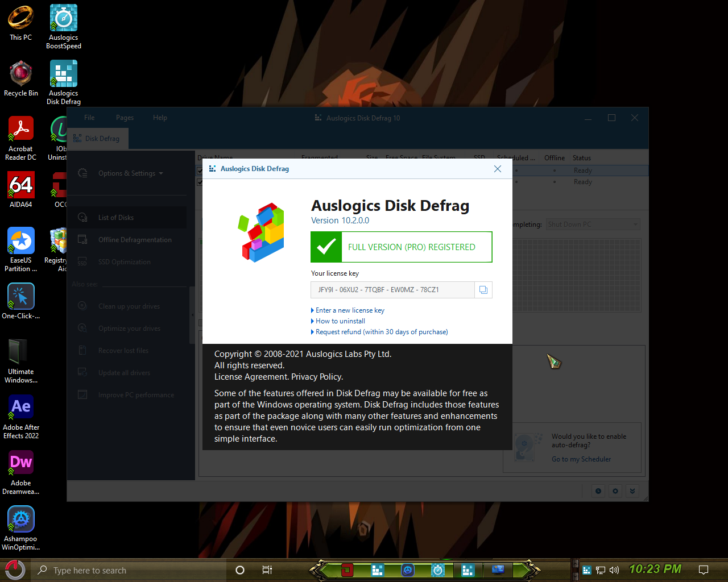This screenshot has height=582, width=728.
Task: Click the clock scheduler icon in bottom bar
Action: pyautogui.click(x=598, y=491)
